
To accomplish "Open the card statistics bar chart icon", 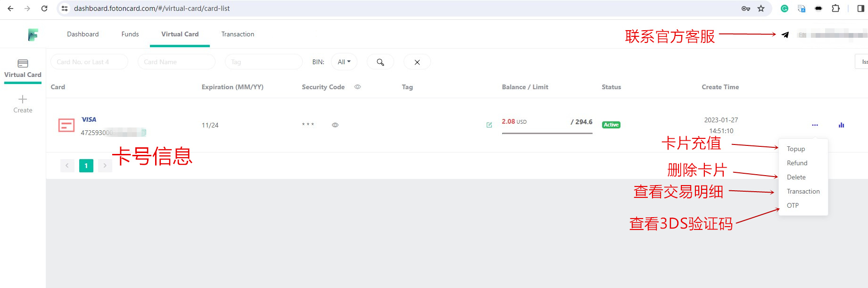I will 841,125.
